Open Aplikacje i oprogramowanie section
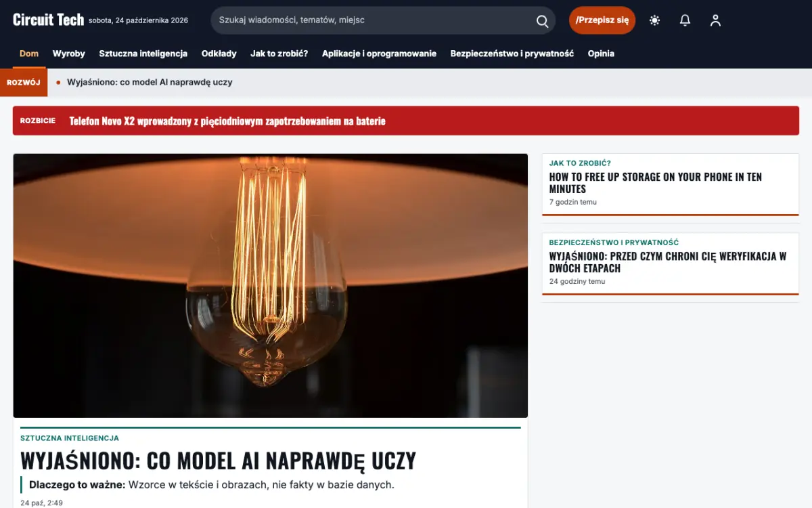The image size is (812, 508). [380, 54]
